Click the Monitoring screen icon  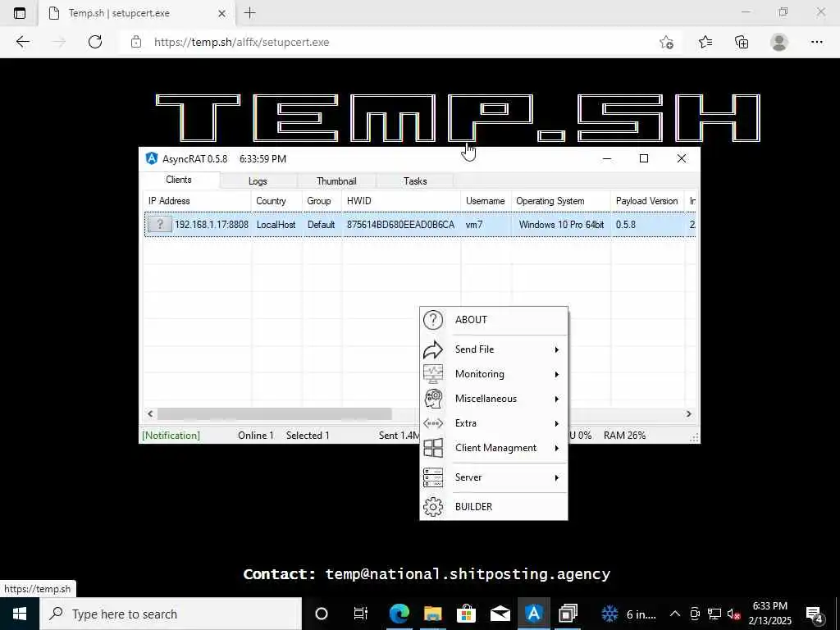tap(433, 374)
